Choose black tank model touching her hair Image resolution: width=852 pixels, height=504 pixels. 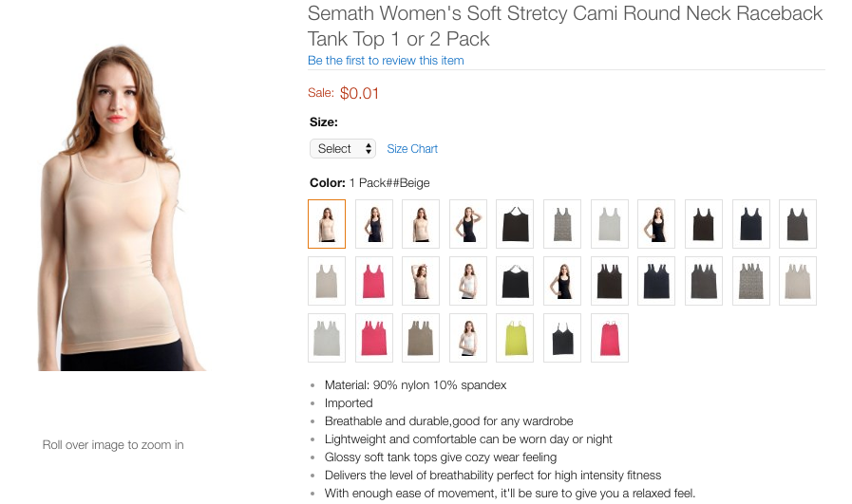point(467,223)
